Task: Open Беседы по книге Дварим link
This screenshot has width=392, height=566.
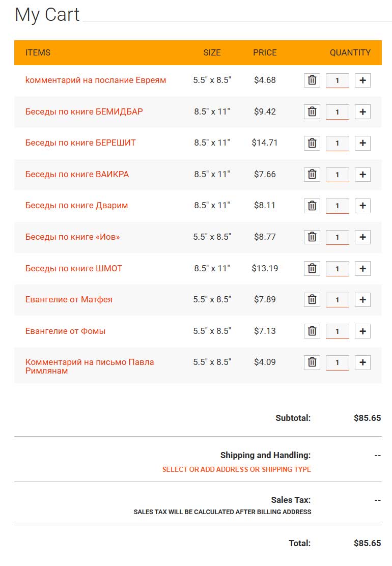Action: click(x=76, y=206)
